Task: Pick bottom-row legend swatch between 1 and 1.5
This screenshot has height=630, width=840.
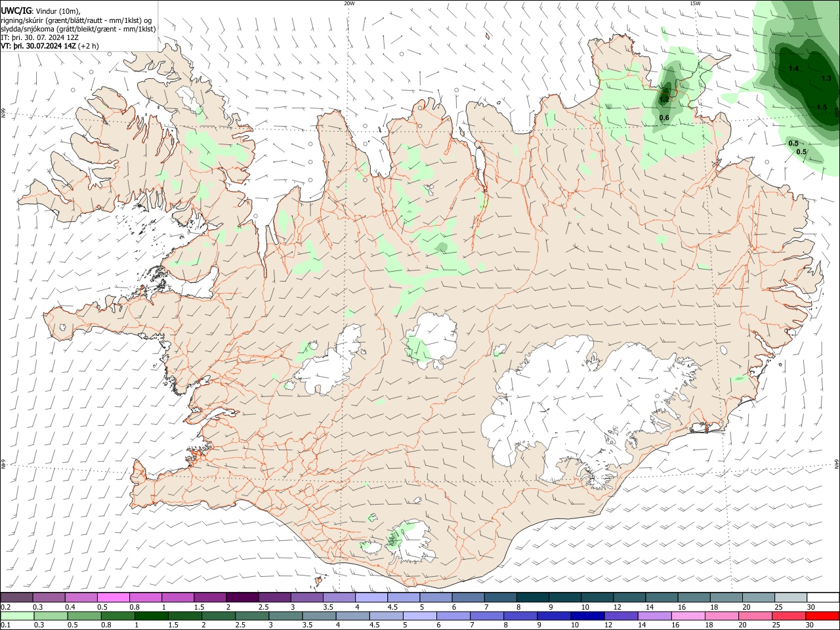Action: [151, 616]
